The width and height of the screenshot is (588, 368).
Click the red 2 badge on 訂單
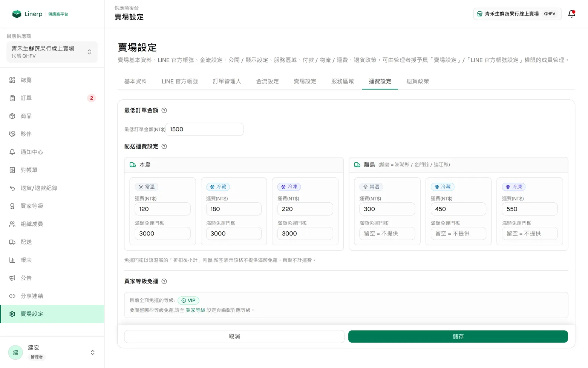[x=91, y=98]
